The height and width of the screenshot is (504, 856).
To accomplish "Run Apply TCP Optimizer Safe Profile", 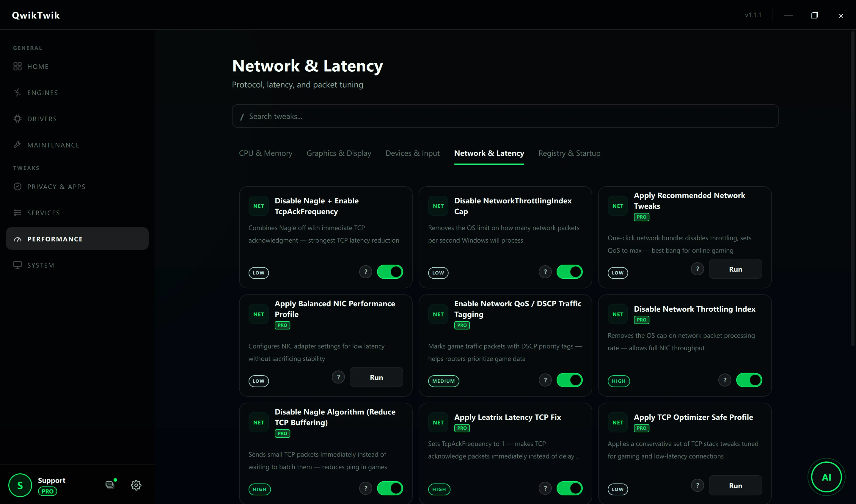I will tap(735, 485).
